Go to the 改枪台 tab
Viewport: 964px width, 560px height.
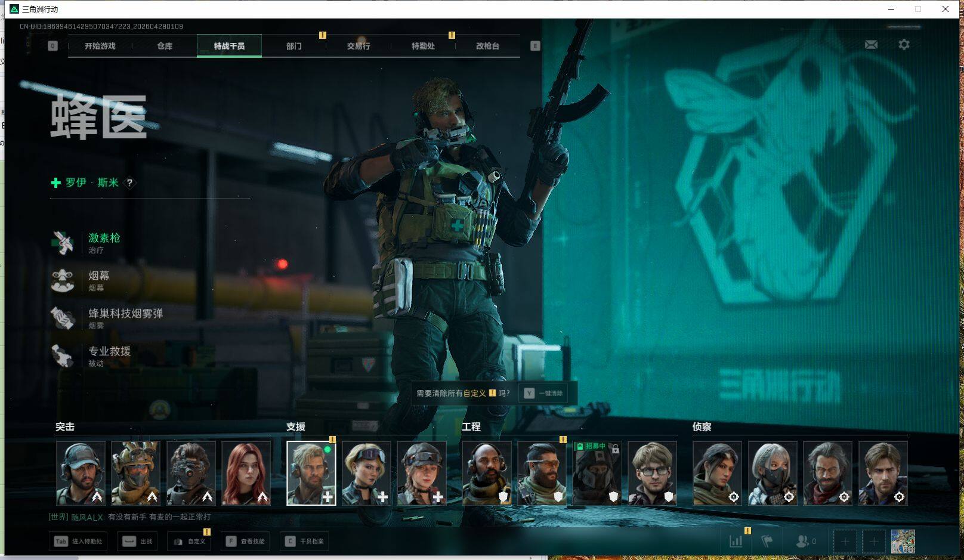point(487,46)
